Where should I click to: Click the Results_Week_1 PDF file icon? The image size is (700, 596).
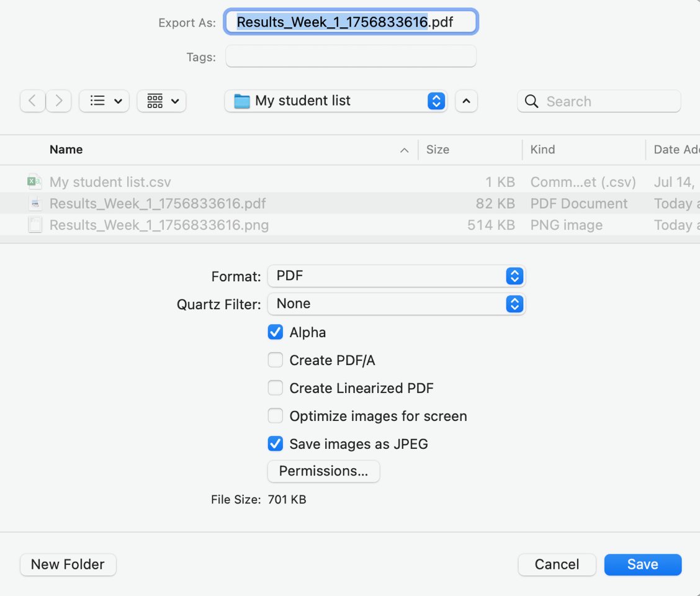(35, 204)
